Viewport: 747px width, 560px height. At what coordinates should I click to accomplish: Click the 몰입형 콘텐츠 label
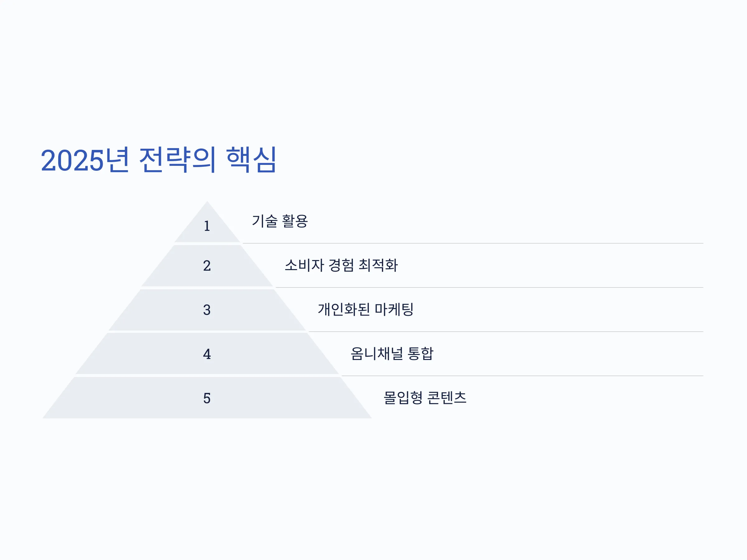click(x=425, y=398)
